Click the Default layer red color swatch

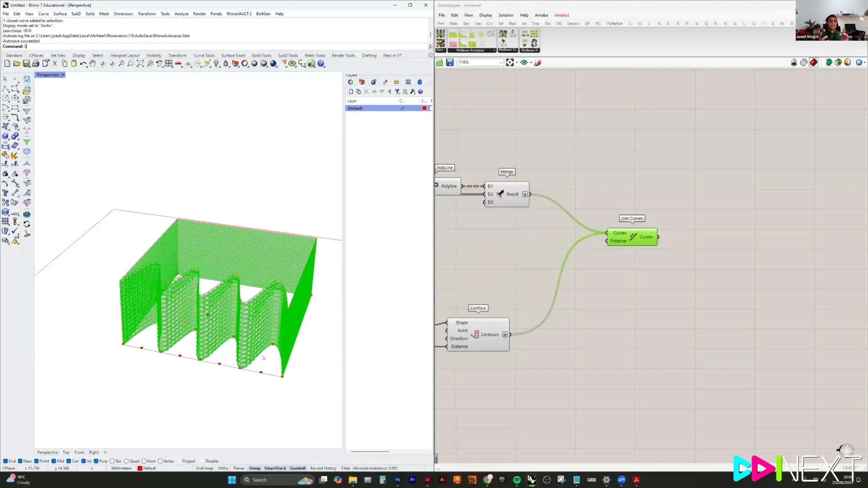coord(424,108)
